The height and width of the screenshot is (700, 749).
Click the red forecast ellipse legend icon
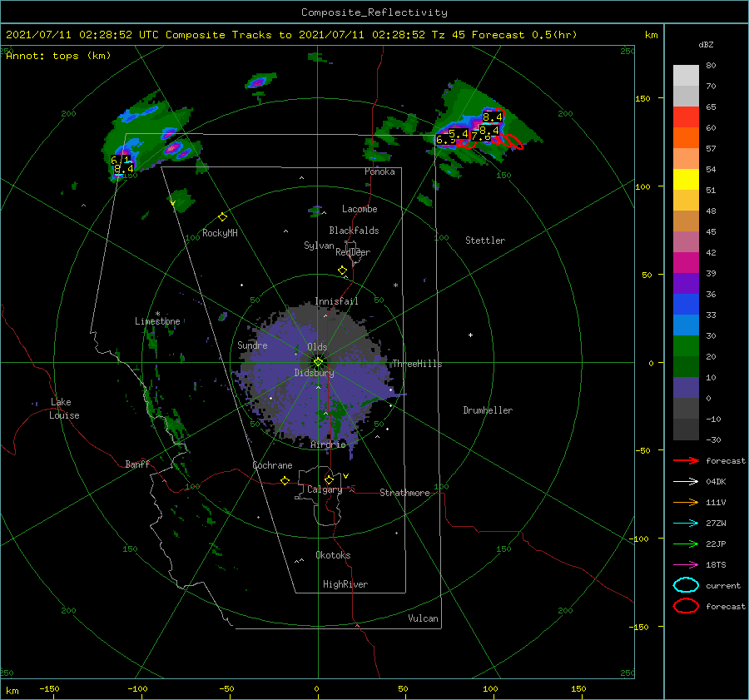(686, 606)
